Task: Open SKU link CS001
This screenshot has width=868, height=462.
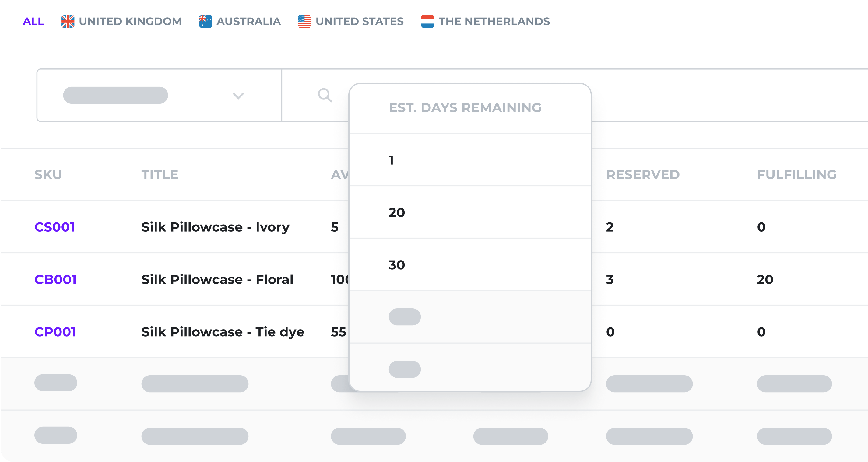Action: 54,227
